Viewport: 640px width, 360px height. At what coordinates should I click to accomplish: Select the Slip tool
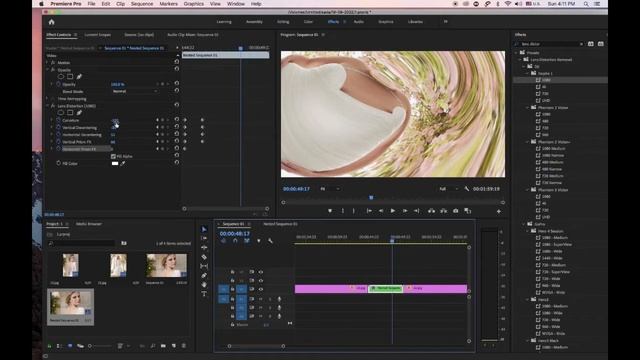(x=204, y=266)
